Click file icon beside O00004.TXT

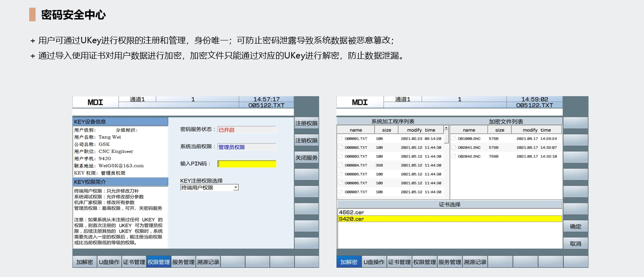[341, 165]
